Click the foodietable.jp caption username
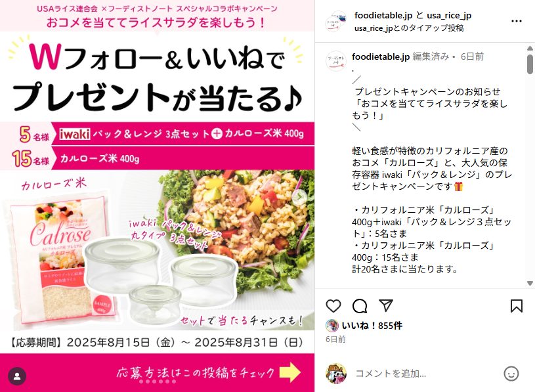 [381, 56]
